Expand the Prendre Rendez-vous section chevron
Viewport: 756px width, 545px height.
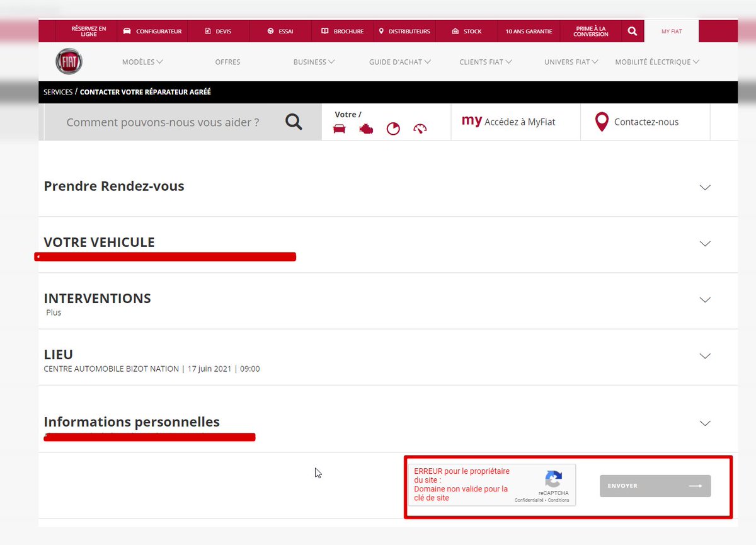705,187
